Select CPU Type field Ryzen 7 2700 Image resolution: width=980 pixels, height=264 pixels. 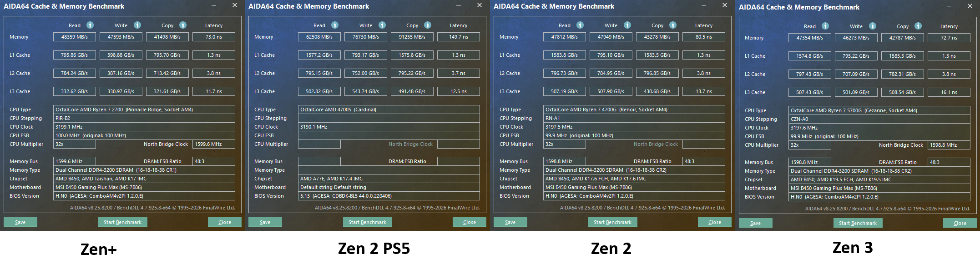pyautogui.click(x=144, y=110)
